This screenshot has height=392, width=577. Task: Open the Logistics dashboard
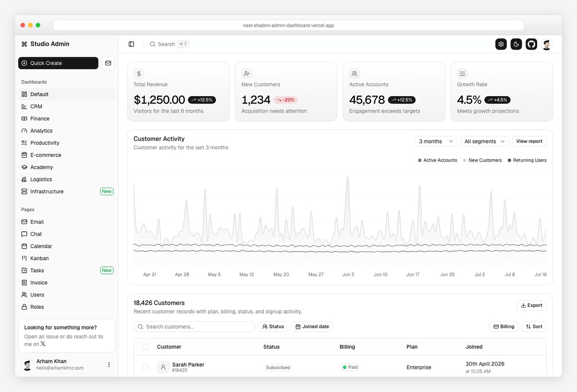tap(66, 179)
